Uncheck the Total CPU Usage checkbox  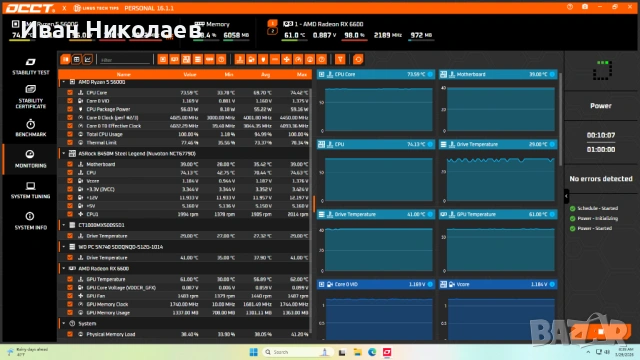tap(70, 134)
